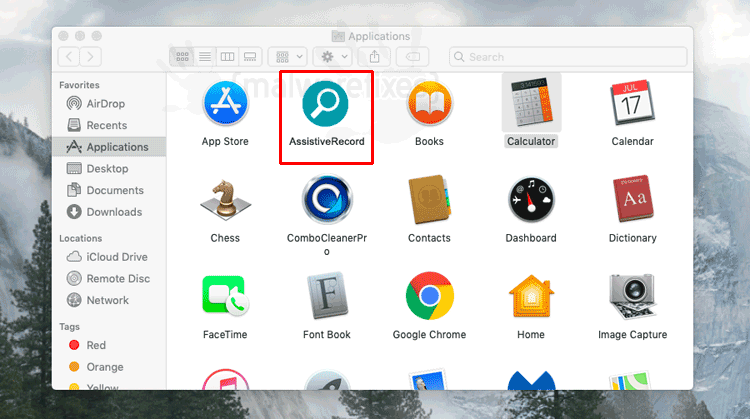
Task: Open Remote Disc in the sidebar
Action: pos(109,278)
